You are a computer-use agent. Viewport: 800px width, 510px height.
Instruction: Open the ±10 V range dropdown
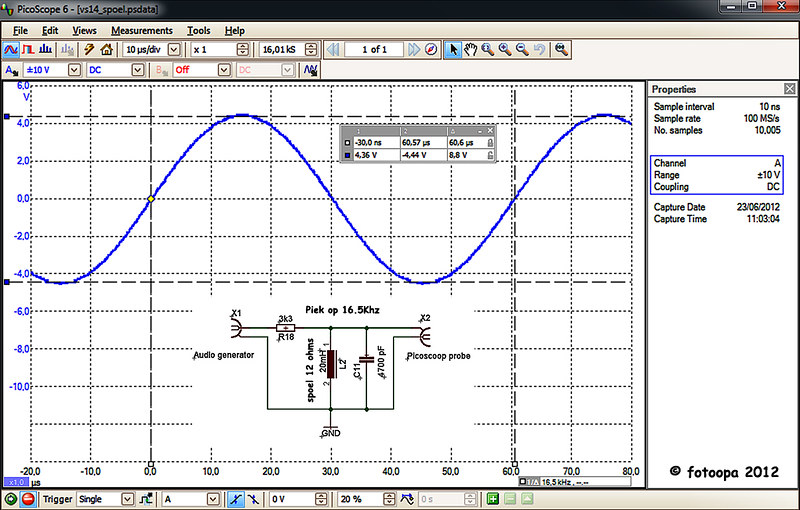[74, 70]
